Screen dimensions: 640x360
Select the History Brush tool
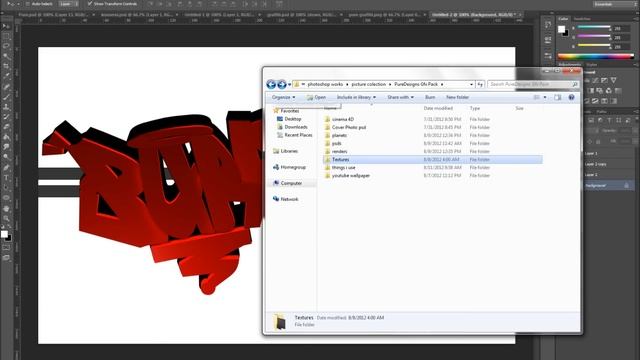point(6,117)
